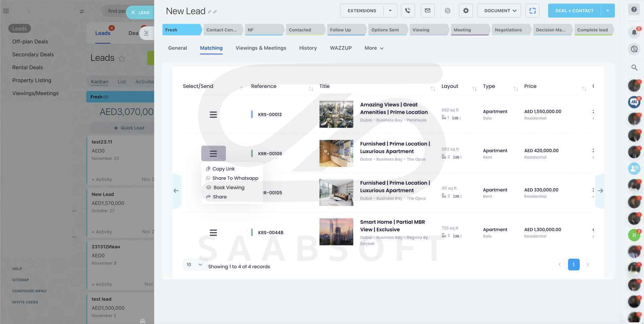This screenshot has width=644, height=324.
Task: Open the help question mark icon
Action: click(x=634, y=9)
